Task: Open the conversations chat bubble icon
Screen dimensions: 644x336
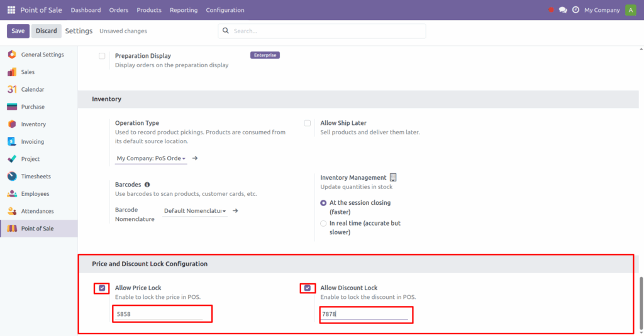Action: tap(563, 10)
